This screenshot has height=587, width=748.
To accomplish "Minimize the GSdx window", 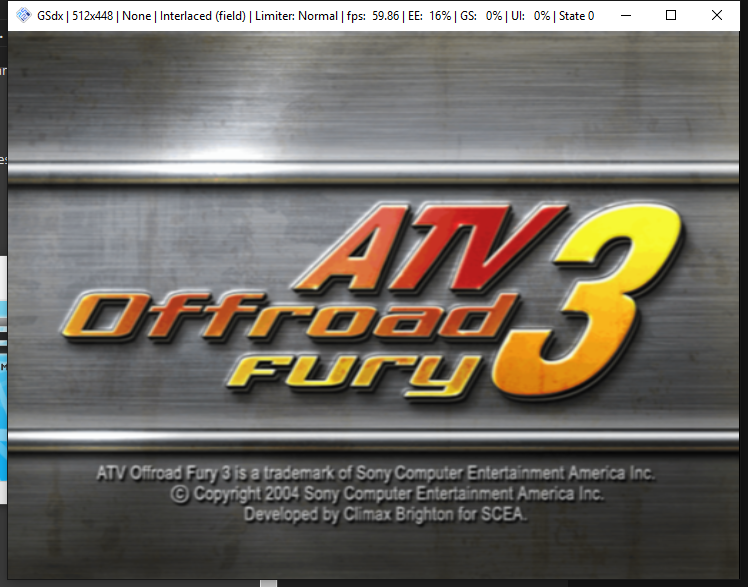I will (626, 16).
